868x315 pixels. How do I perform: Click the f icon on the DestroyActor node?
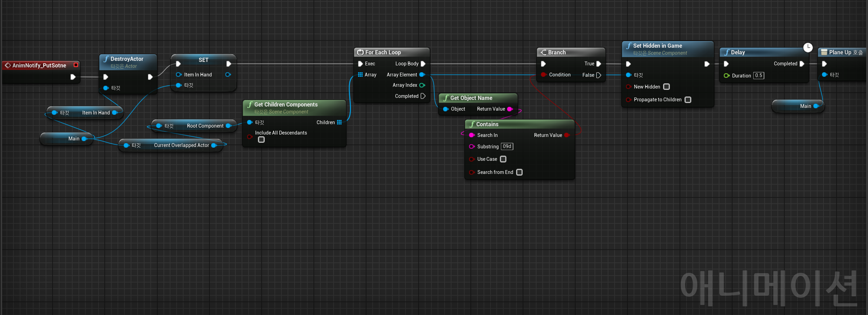(x=106, y=59)
